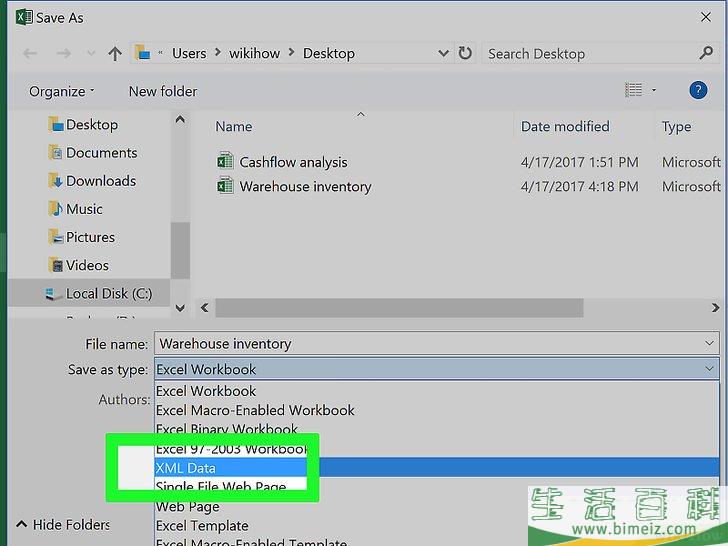The image size is (728, 546).
Task: Click the New folder button
Action: [x=163, y=91]
